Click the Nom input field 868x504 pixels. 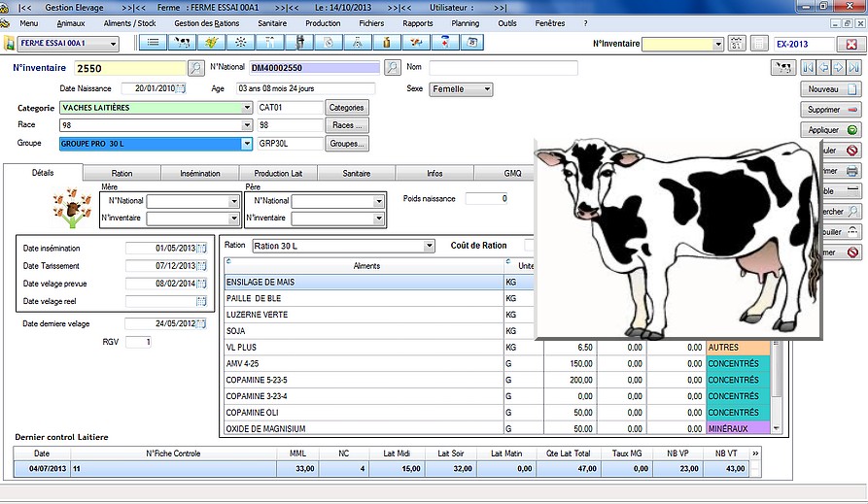tap(503, 68)
